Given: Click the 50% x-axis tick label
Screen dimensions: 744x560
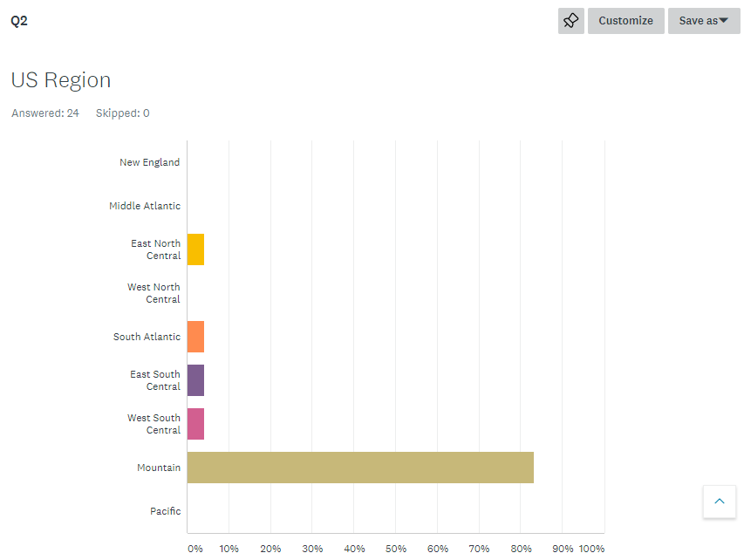Looking at the screenshot, I should pos(396,549).
